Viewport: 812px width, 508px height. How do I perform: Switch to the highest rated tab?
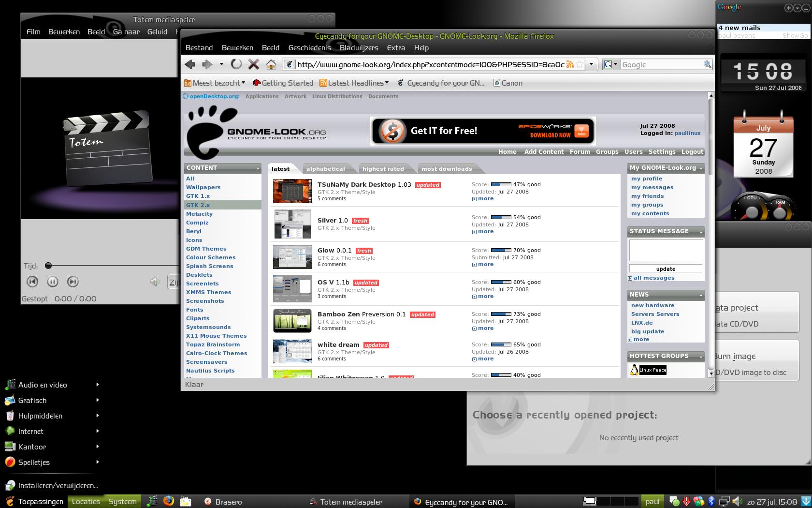click(x=383, y=169)
